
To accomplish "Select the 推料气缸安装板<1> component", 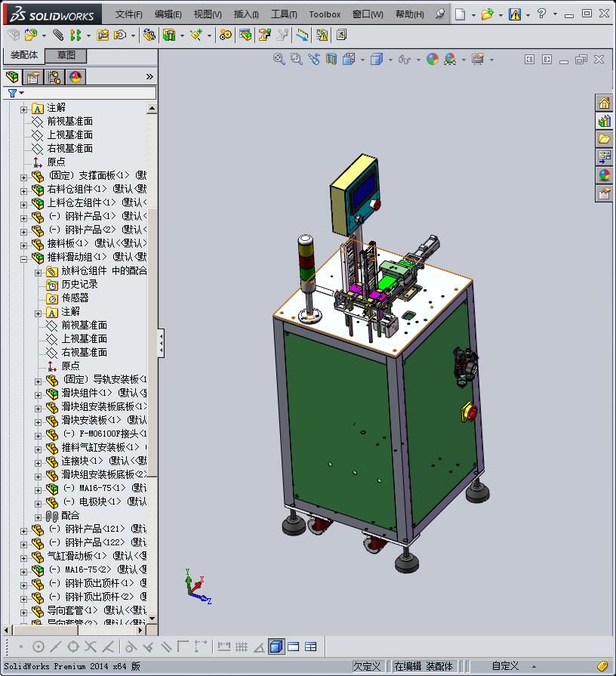I will tap(100, 447).
